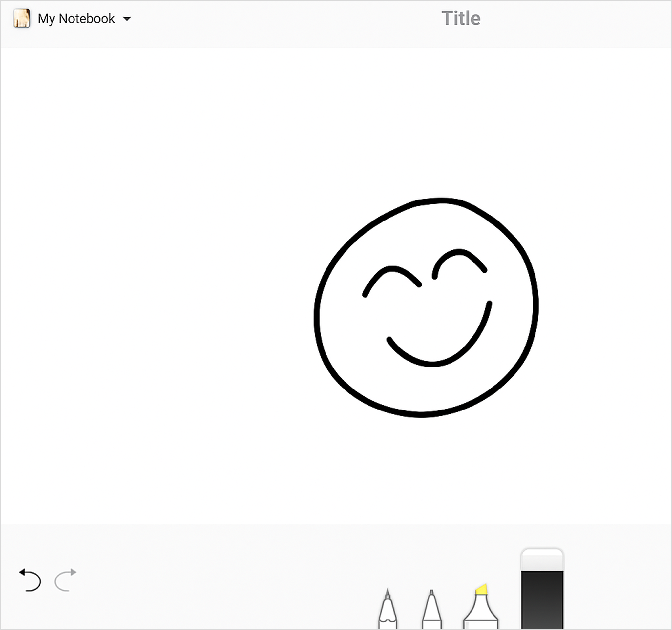Click the notebook cover thumbnail icon
672x630 pixels.
pos(22,18)
